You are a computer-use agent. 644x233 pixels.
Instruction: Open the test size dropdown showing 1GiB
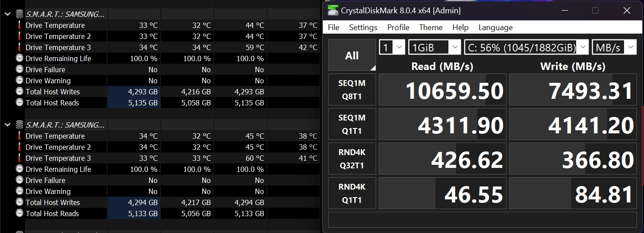[x=435, y=47]
